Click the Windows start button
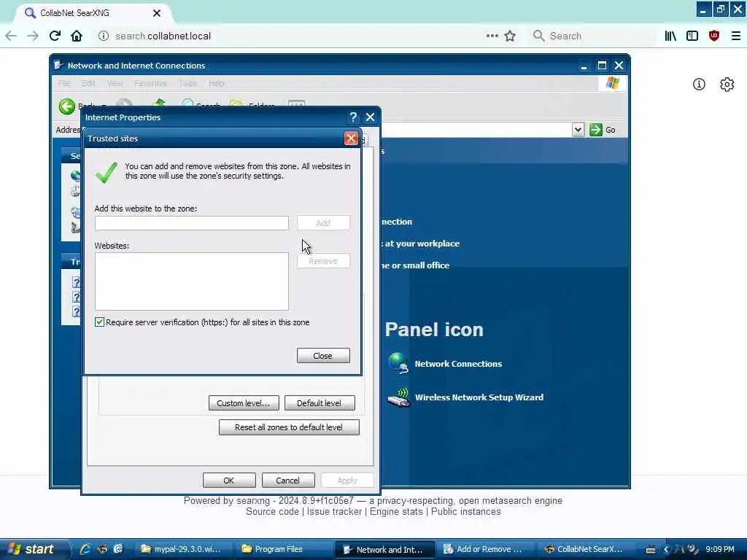747x560 pixels. (x=32, y=549)
